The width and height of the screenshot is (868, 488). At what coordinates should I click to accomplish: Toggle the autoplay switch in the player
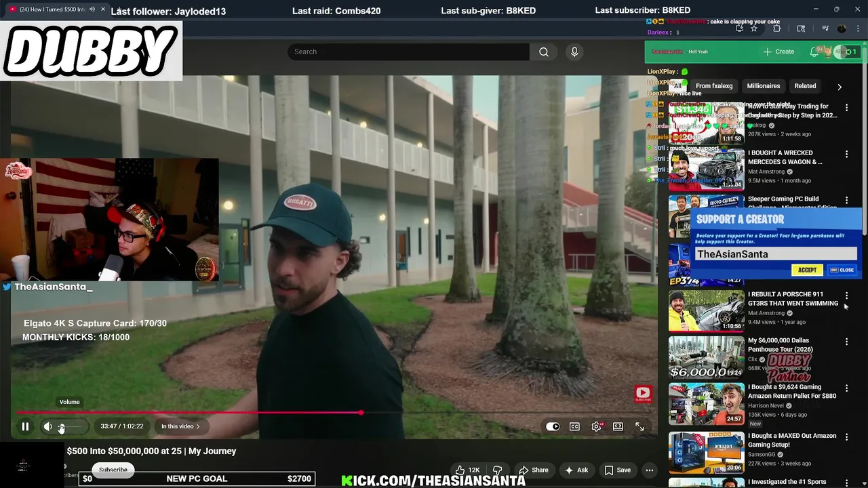(553, 426)
